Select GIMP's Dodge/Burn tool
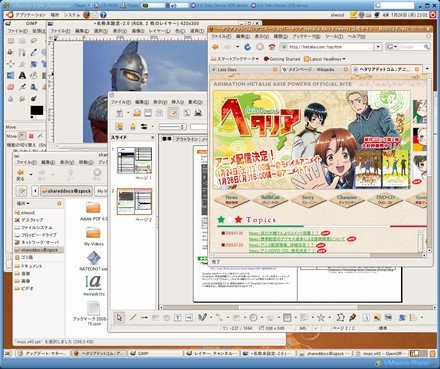 (x=33, y=98)
